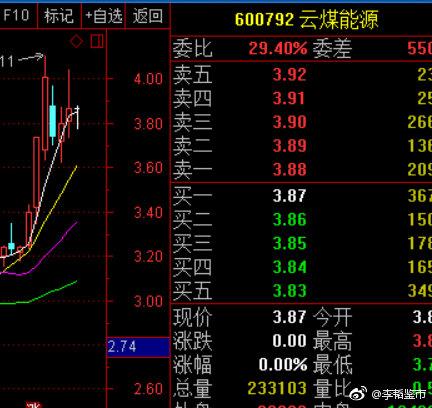The image size is (432, 408).
Task: Click the 3.00 price axis label
Action: coord(148,302)
